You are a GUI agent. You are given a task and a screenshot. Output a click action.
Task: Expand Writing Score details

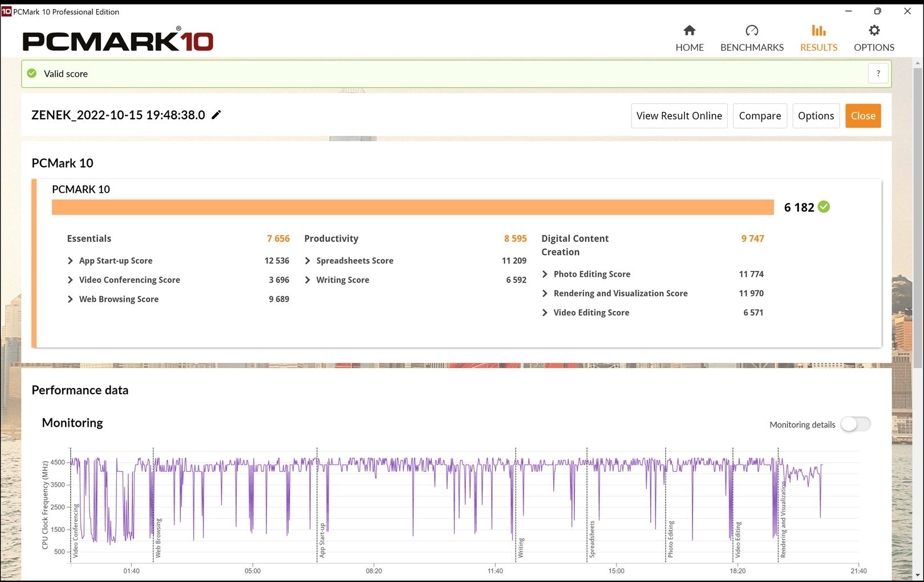pyautogui.click(x=307, y=280)
